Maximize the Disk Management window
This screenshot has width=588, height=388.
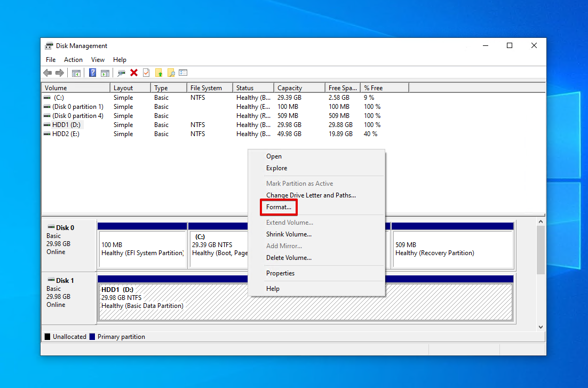click(509, 45)
